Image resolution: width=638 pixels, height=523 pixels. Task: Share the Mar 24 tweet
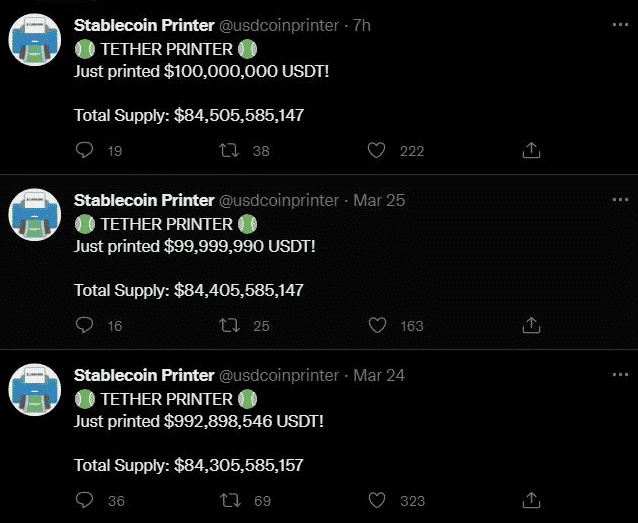point(532,500)
